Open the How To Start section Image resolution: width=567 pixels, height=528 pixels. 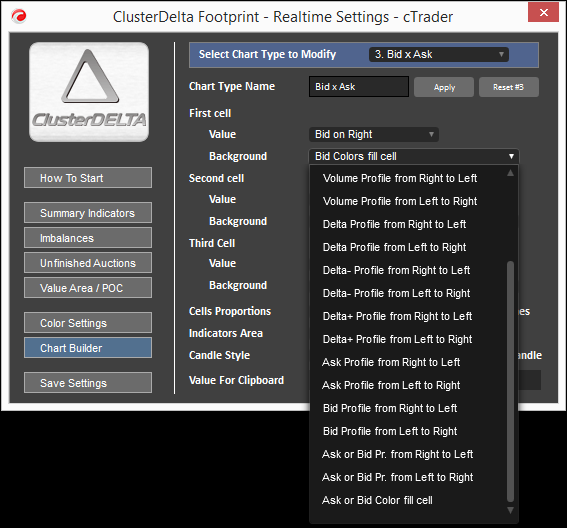click(88, 178)
